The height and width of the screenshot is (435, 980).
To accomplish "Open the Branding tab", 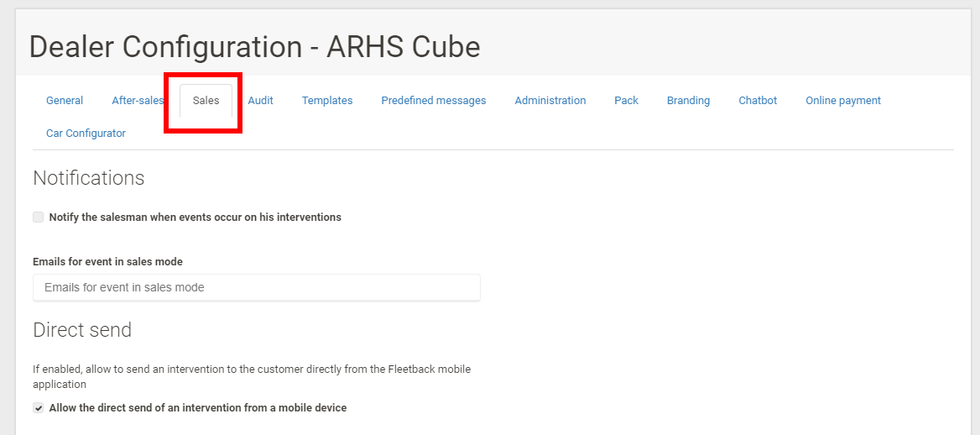I will tap(688, 101).
